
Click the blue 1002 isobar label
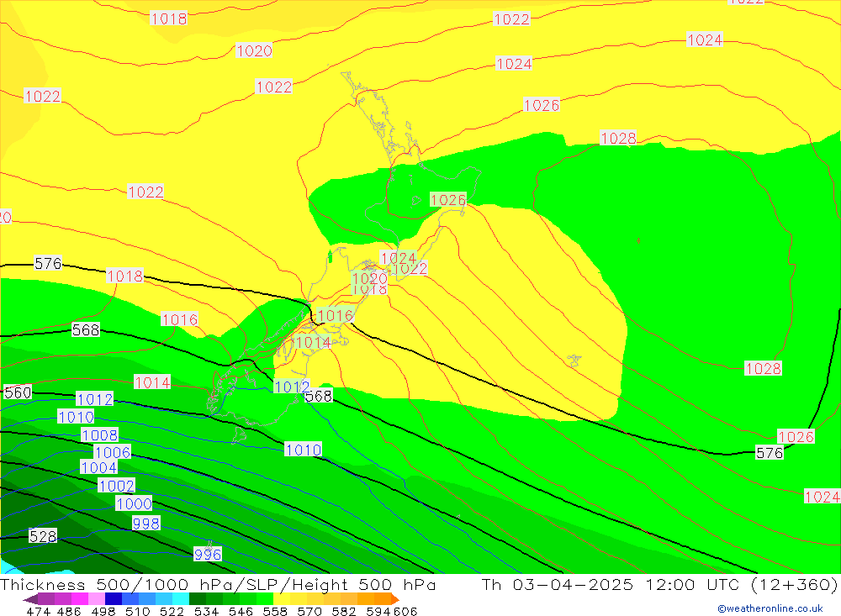(116, 485)
